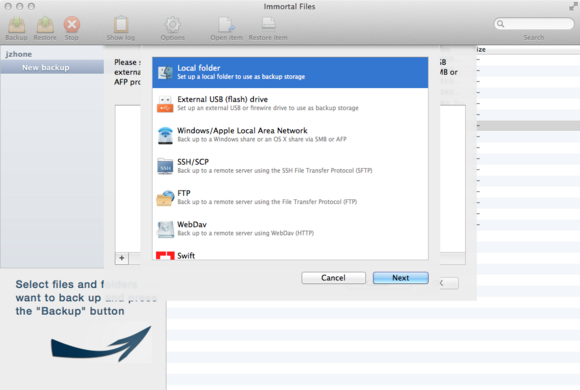Click the partly hidden button behind the dialog
Image resolution: width=580 pixels, height=390 pixels.
tap(449, 283)
